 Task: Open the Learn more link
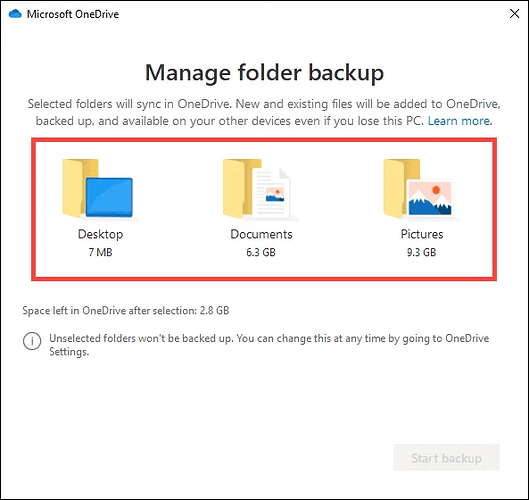tap(460, 121)
